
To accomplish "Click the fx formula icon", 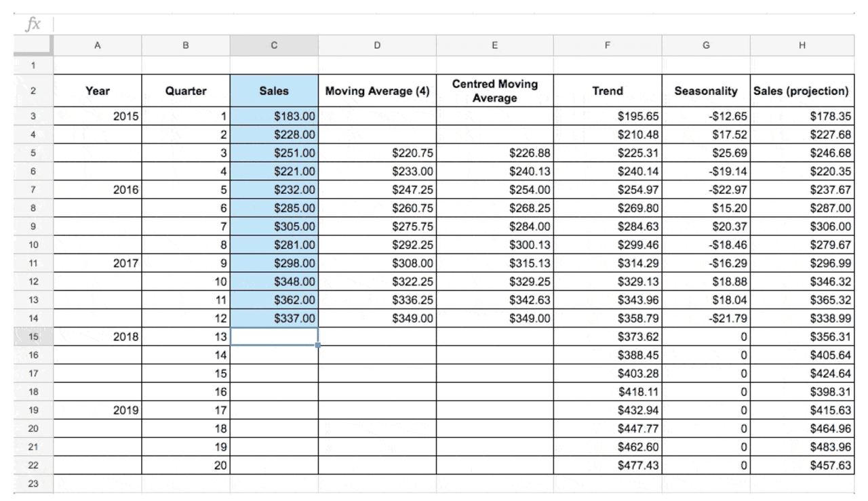I will coord(33,25).
